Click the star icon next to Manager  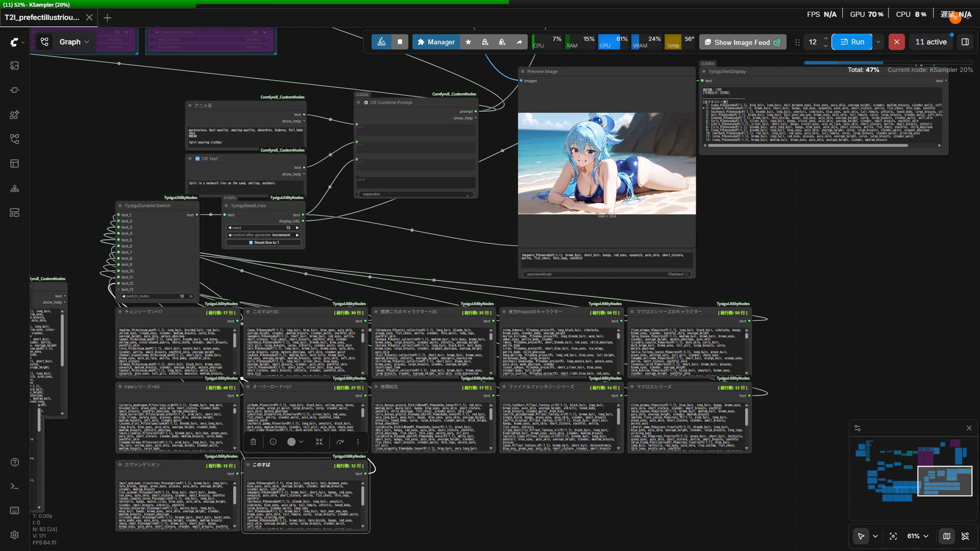pyautogui.click(x=468, y=42)
